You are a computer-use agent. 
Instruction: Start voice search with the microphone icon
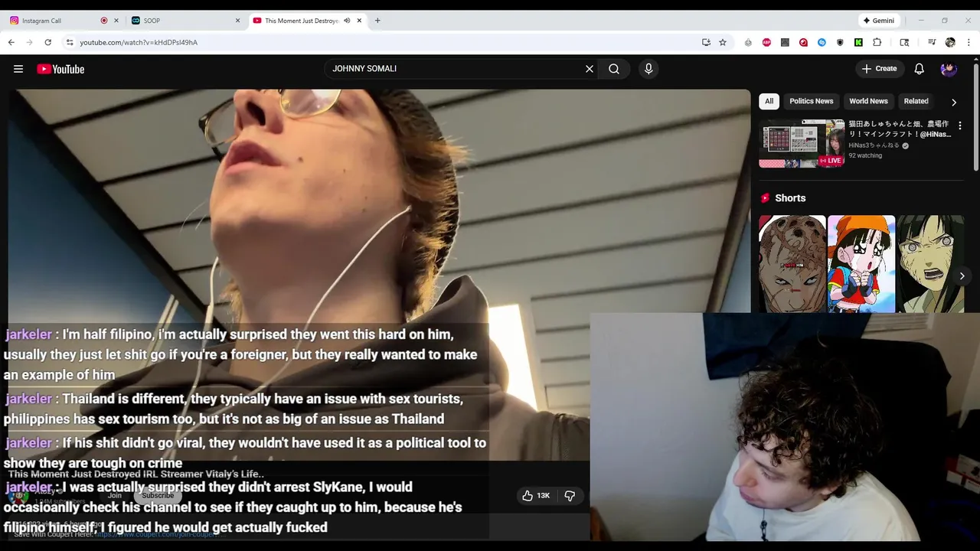click(648, 69)
